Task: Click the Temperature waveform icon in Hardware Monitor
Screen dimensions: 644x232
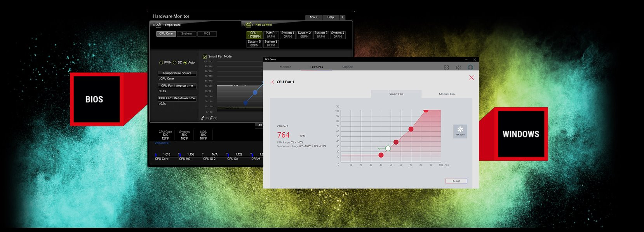Action: tap(158, 25)
